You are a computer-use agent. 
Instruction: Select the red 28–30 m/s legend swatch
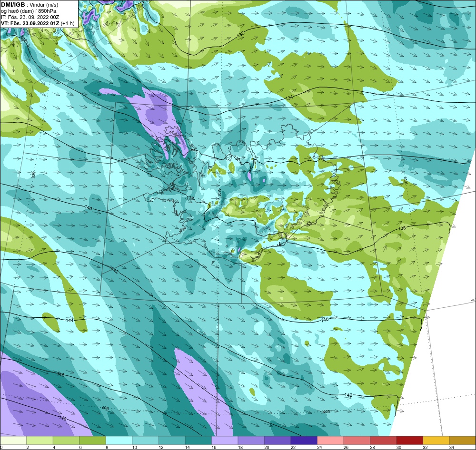coord(383,440)
